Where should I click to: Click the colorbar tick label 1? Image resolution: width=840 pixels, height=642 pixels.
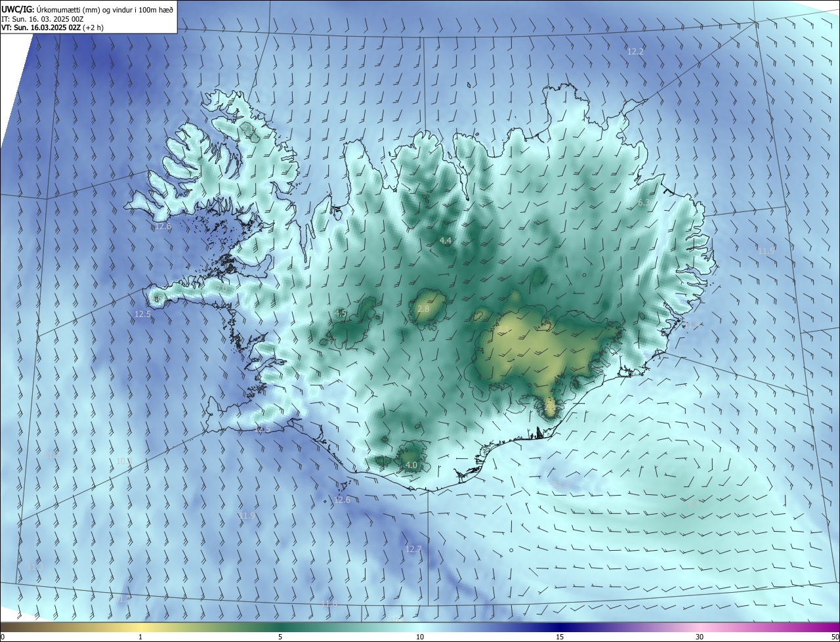click(140, 637)
